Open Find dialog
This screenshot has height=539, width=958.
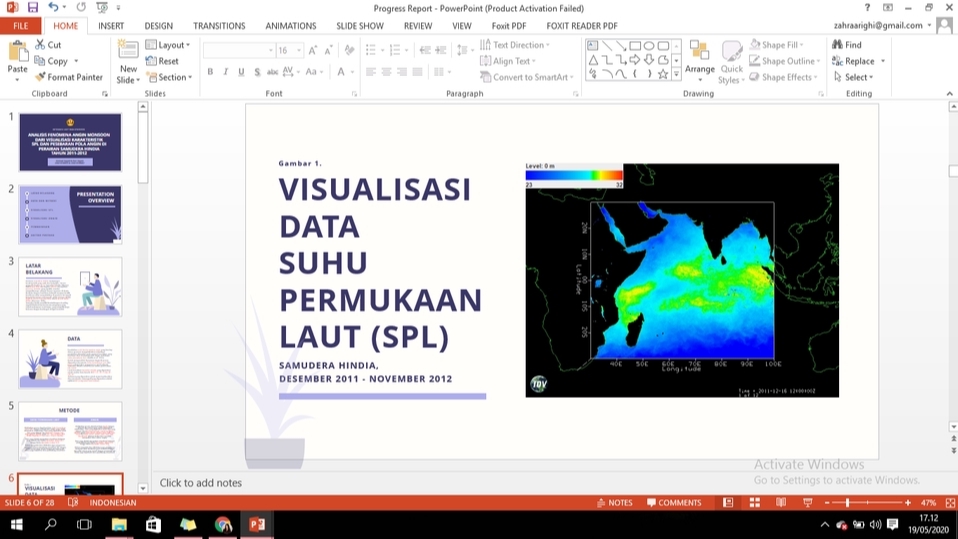847,45
